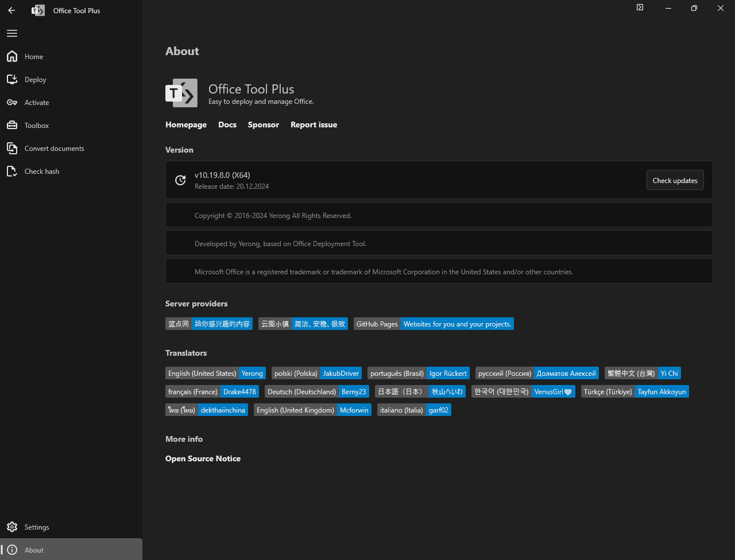Click the Check updates button

click(675, 180)
